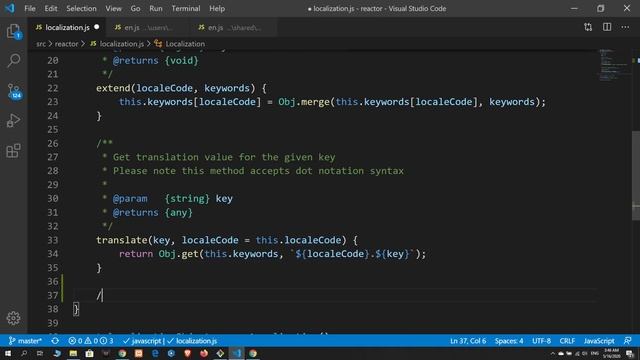Image resolution: width=640 pixels, height=360 pixels.
Task: Open changes compare icon in editor toolbar
Action: point(588,27)
